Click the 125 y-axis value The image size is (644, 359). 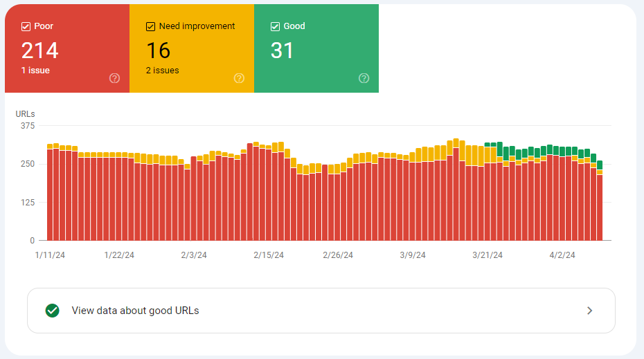28,202
